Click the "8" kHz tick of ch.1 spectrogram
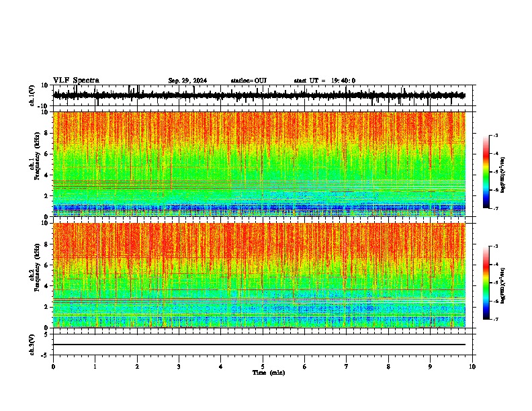Image resolution: width=532 pixels, height=411 pixels. [46, 133]
